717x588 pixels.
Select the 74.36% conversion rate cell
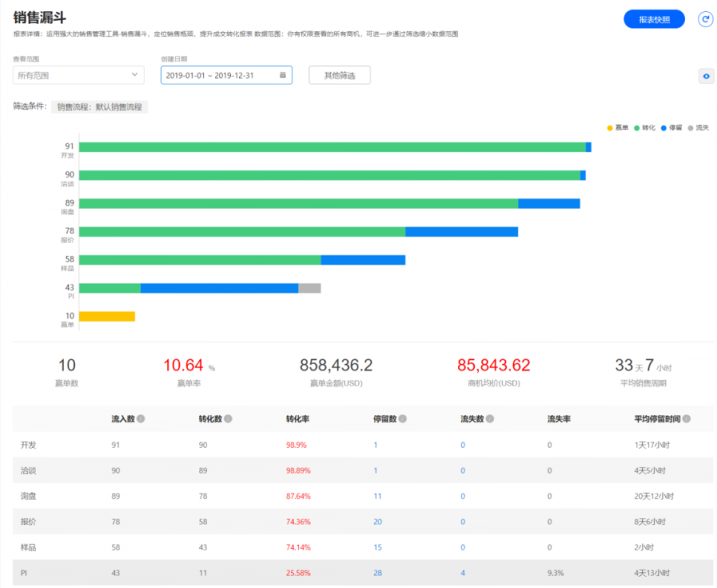pos(298,522)
